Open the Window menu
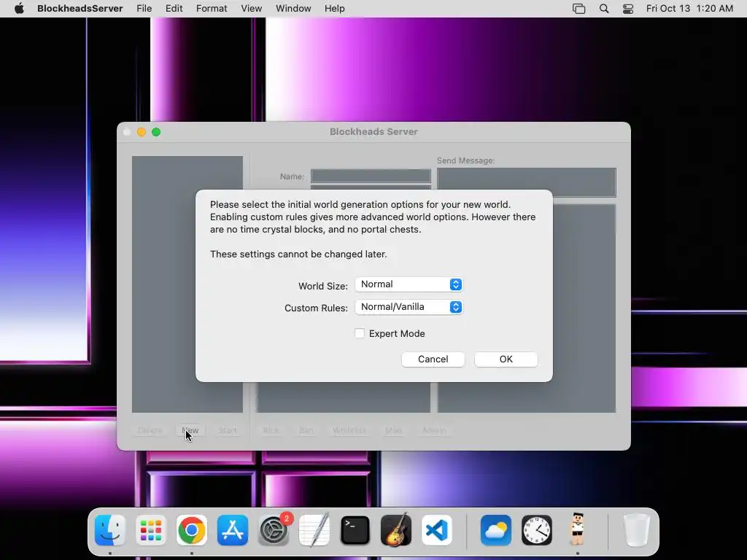The image size is (747, 560). [x=293, y=9]
